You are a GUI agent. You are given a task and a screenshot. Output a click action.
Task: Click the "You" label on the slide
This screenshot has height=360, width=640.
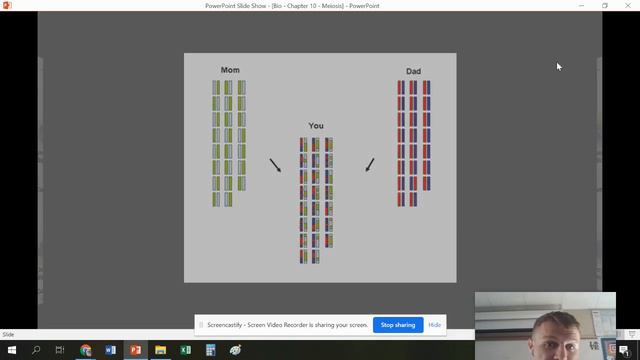pyautogui.click(x=316, y=126)
